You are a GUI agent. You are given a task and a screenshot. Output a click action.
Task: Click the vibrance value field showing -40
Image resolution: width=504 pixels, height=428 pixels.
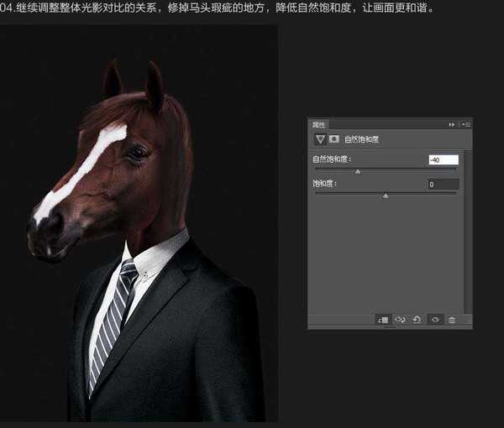click(443, 159)
